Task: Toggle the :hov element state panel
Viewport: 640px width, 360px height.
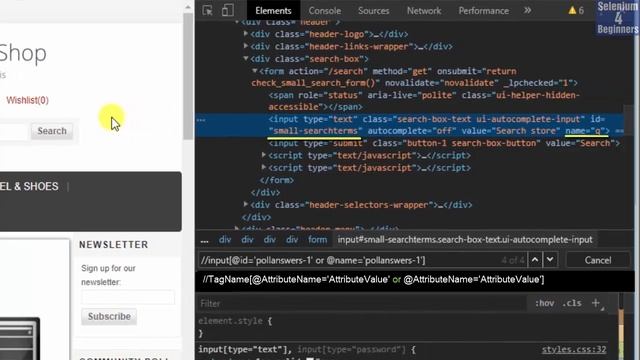Action: click(x=544, y=303)
